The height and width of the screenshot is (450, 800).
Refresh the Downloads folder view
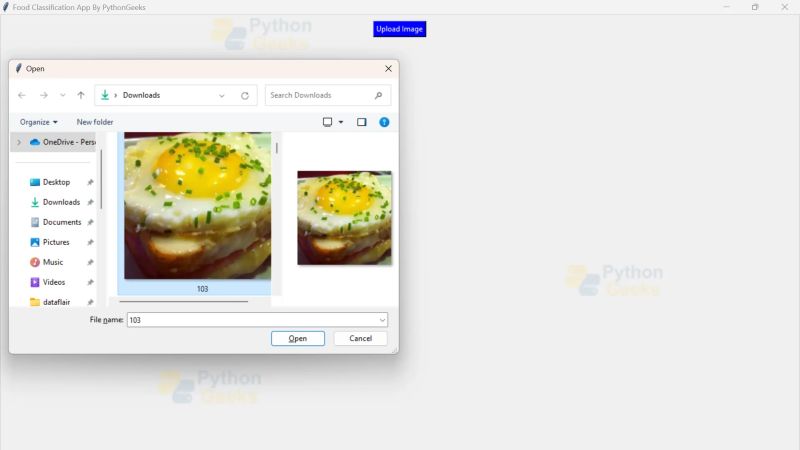click(245, 96)
